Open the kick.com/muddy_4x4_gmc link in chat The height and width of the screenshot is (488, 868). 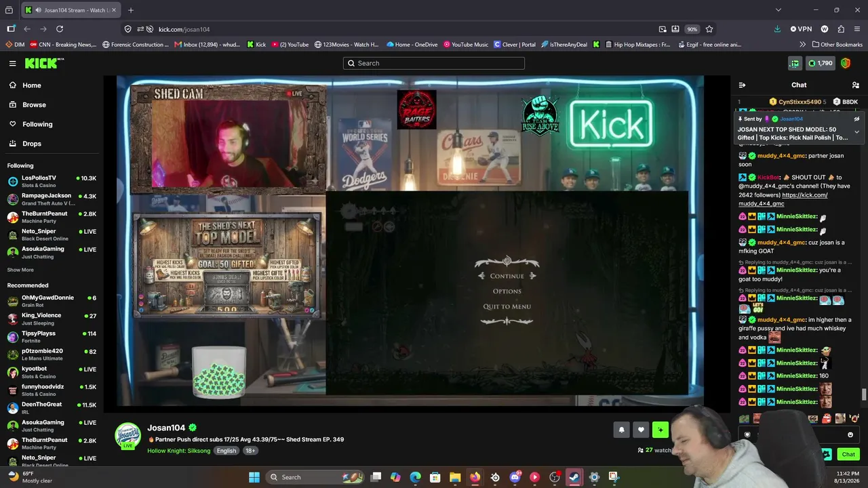click(x=783, y=199)
